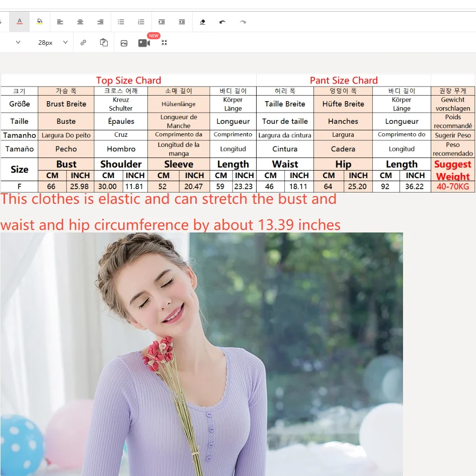The width and height of the screenshot is (476, 476).
Task: Align text to the left
Action: (60, 22)
